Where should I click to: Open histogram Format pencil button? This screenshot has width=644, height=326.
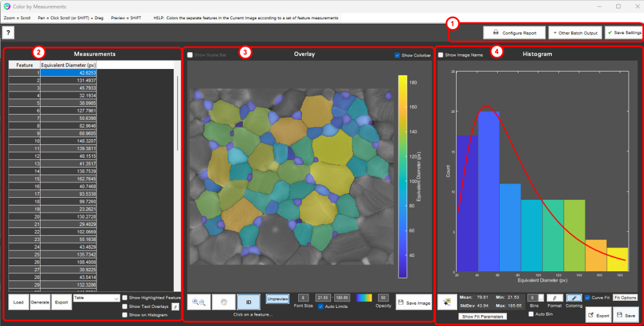pyautogui.click(x=555, y=298)
